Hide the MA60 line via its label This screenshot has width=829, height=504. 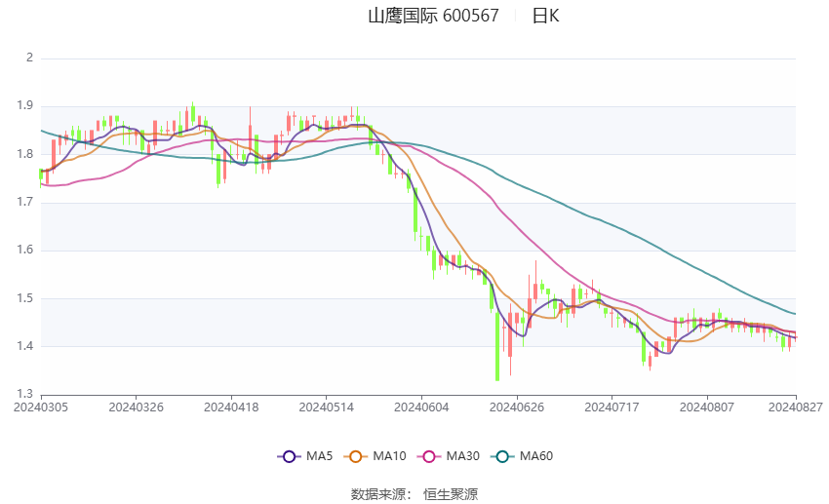(x=536, y=456)
